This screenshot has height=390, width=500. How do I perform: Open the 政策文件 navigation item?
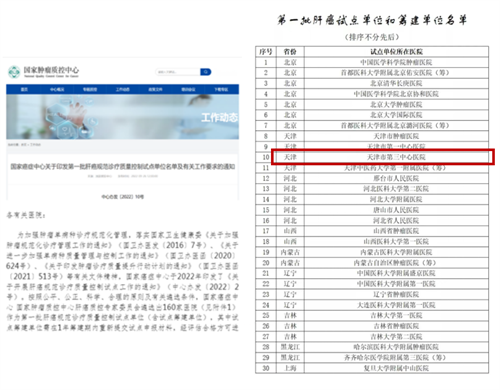pyautogui.click(x=155, y=89)
